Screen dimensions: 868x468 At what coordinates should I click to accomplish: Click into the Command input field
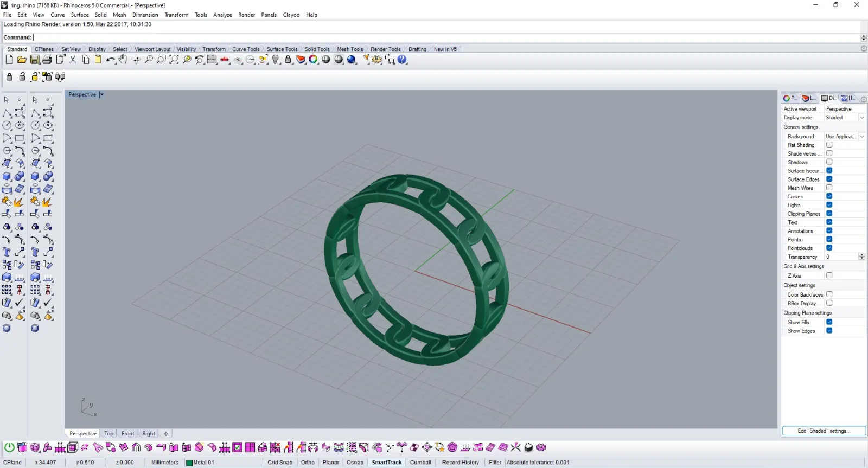(x=446, y=37)
